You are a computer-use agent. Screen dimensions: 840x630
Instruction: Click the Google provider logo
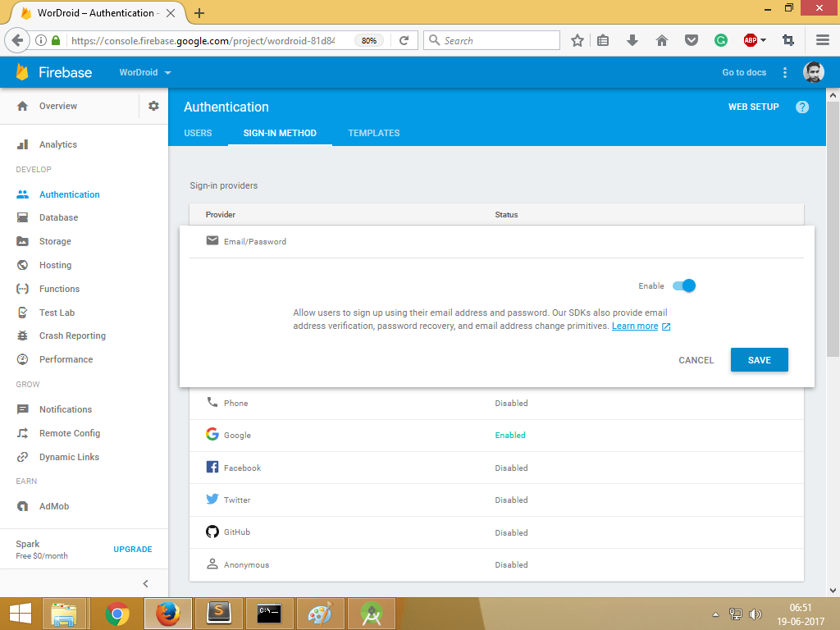[x=212, y=434]
